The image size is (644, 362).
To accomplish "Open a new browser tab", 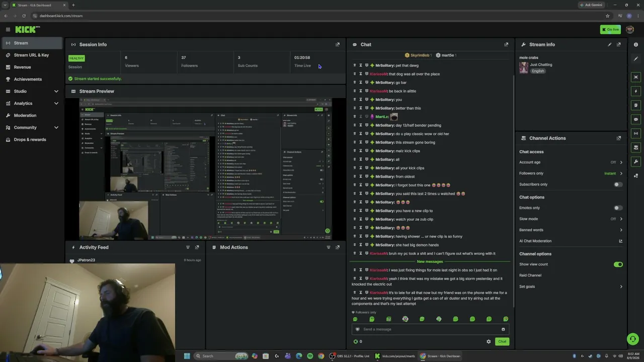I will point(73,5).
